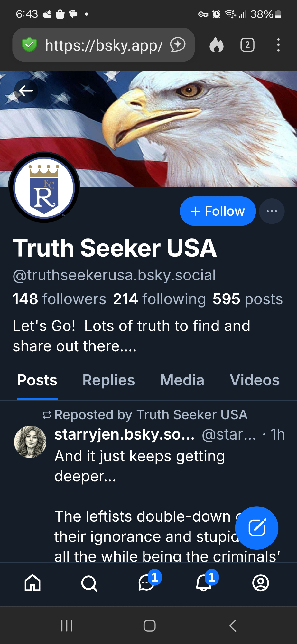Viewport: 297px width, 644px height.
Task: Open starryjen's avatar on reposted post
Action: coord(30,442)
